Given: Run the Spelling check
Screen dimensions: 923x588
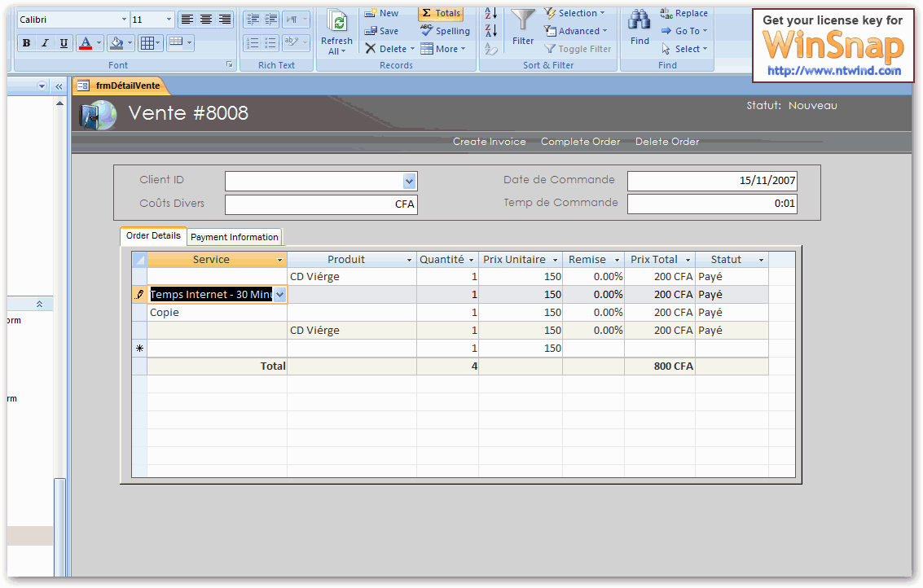Looking at the screenshot, I should pos(446,31).
